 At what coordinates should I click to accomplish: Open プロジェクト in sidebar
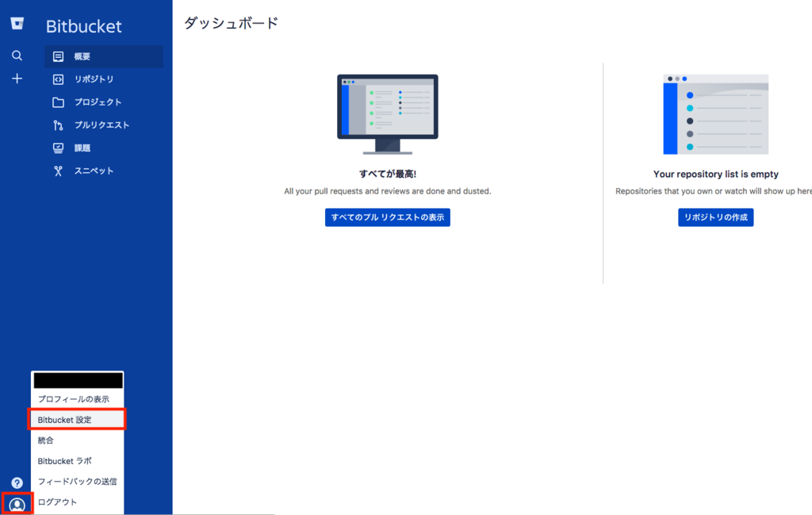[x=104, y=102]
